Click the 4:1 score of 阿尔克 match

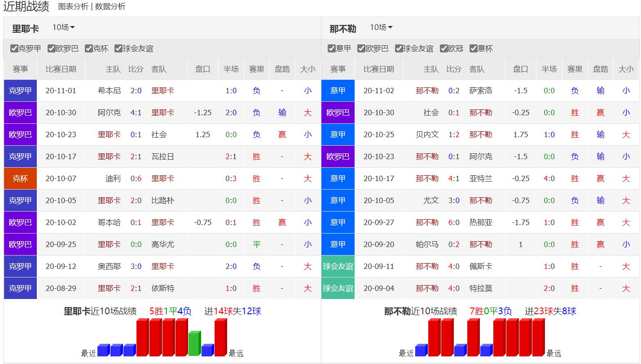136,113
